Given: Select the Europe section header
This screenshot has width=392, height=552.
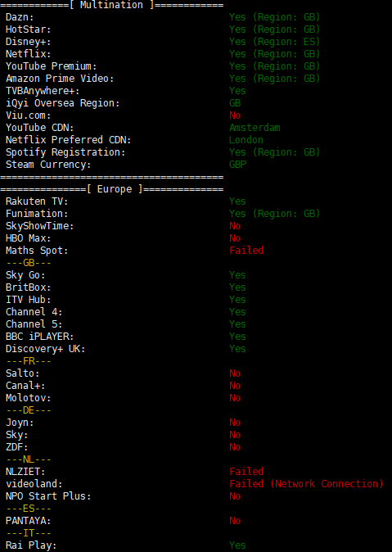Looking at the screenshot, I should (x=112, y=189).
